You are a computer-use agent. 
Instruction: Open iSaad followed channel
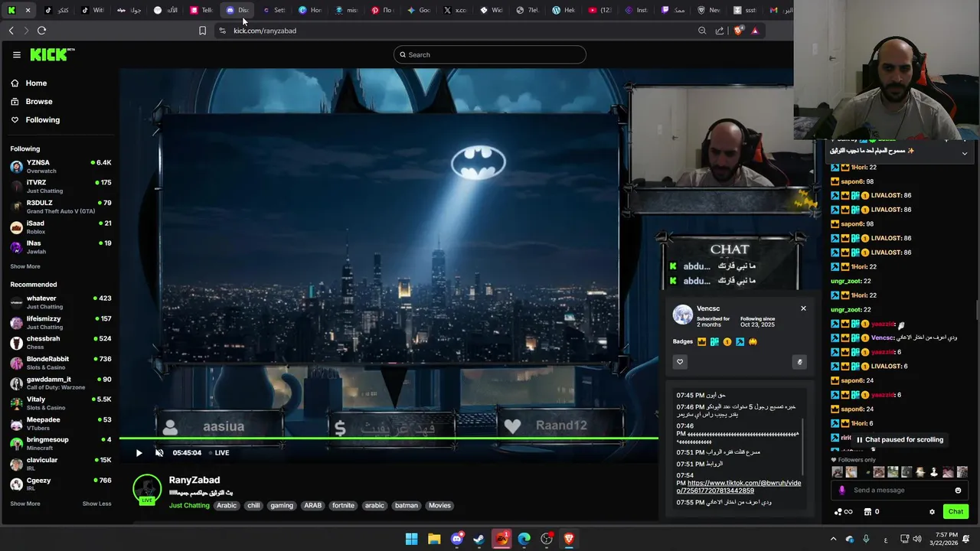[x=60, y=227]
